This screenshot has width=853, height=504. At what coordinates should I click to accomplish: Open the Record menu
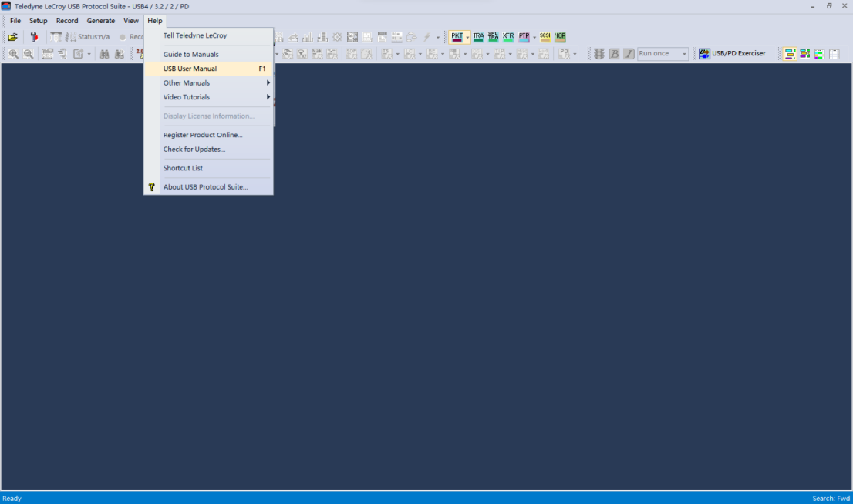(67, 21)
